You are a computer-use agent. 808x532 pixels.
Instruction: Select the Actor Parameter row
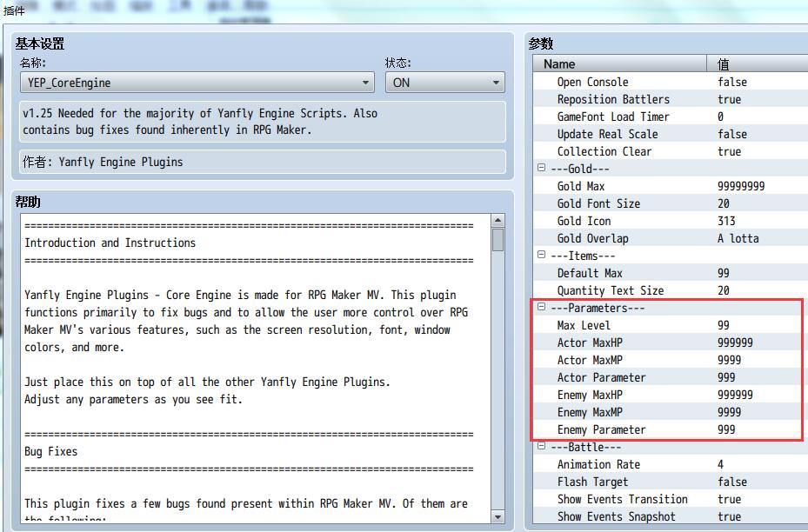pyautogui.click(x=671, y=378)
